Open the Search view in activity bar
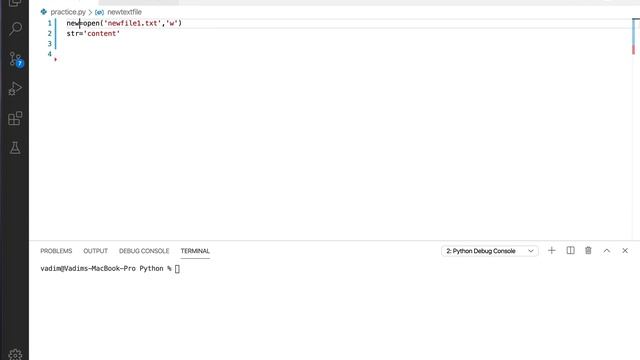The image size is (640, 360). click(x=15, y=29)
